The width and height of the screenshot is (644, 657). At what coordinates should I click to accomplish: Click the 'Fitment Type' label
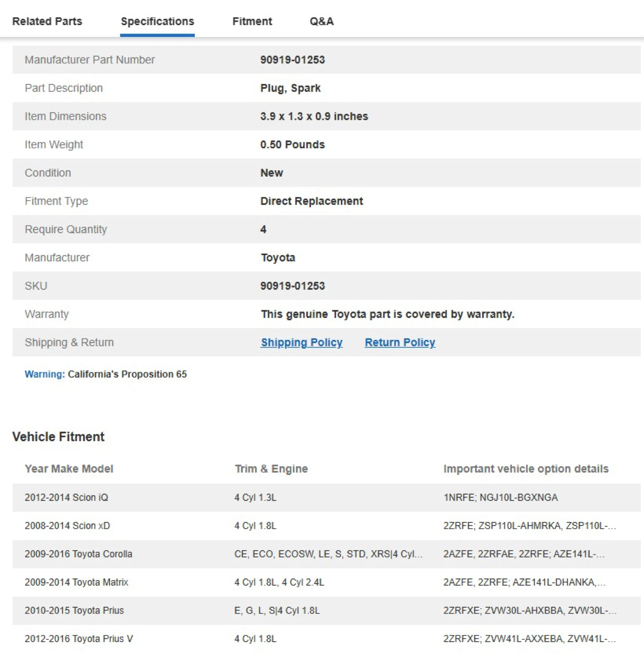[x=56, y=201]
